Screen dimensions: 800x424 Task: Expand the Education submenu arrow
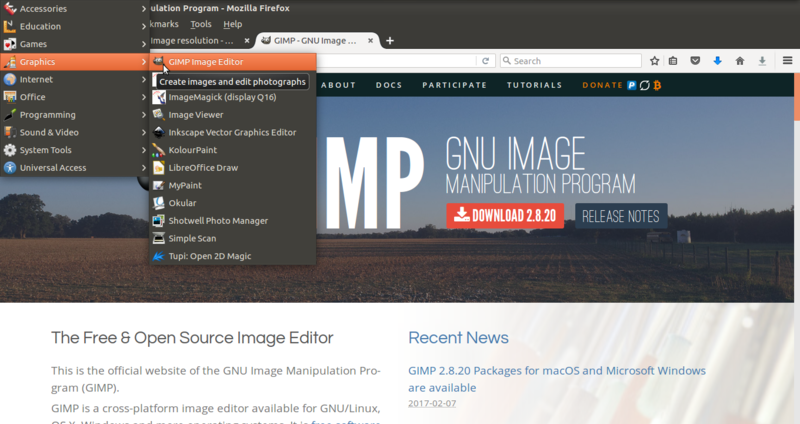(x=144, y=27)
